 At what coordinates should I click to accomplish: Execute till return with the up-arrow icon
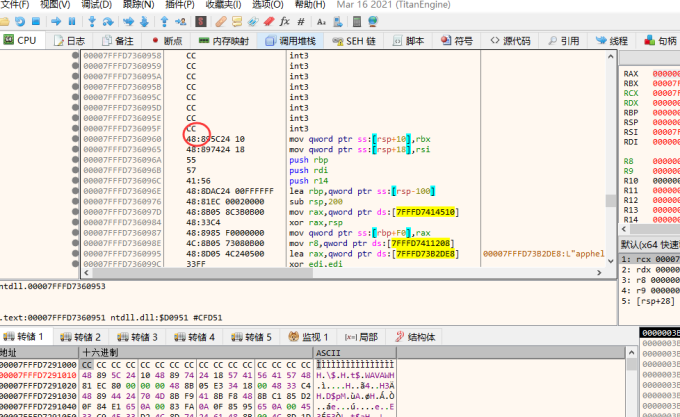pyautogui.click(x=164, y=21)
